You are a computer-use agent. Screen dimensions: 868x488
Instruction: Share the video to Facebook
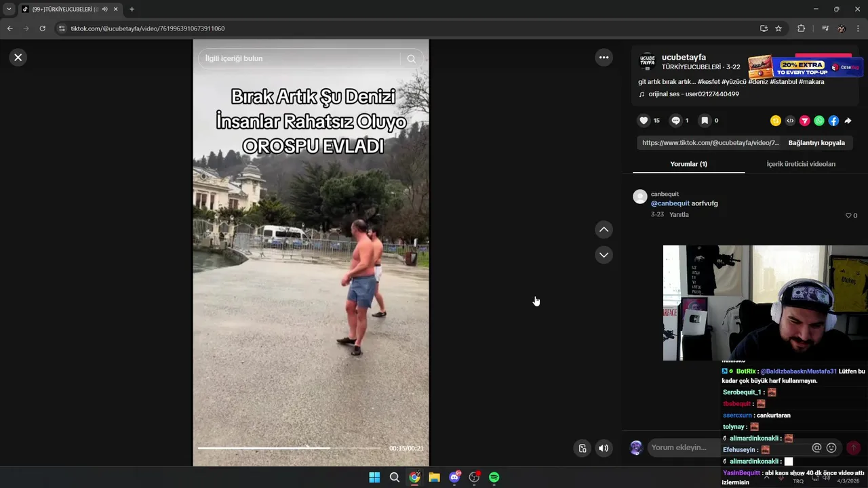click(833, 121)
